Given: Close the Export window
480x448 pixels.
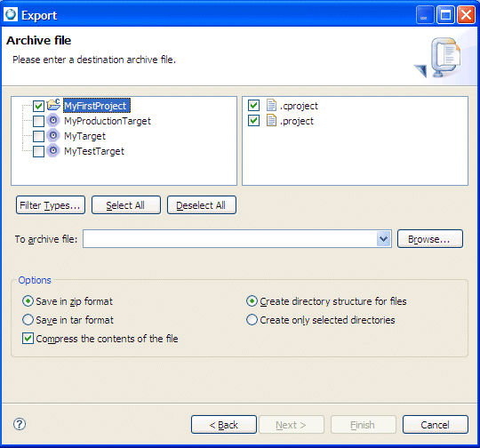Looking at the screenshot, I should coord(466,15).
